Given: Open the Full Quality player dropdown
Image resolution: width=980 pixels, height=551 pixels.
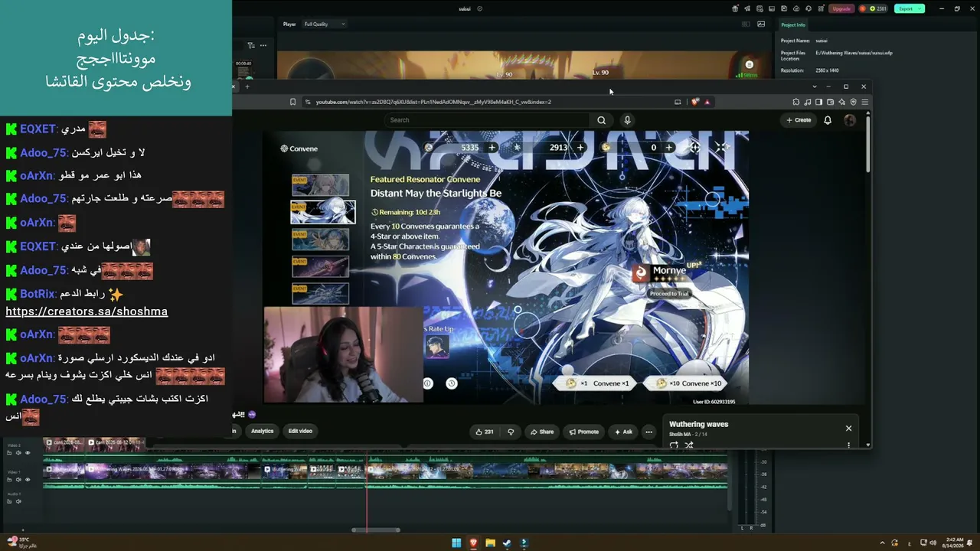Looking at the screenshot, I should (324, 24).
